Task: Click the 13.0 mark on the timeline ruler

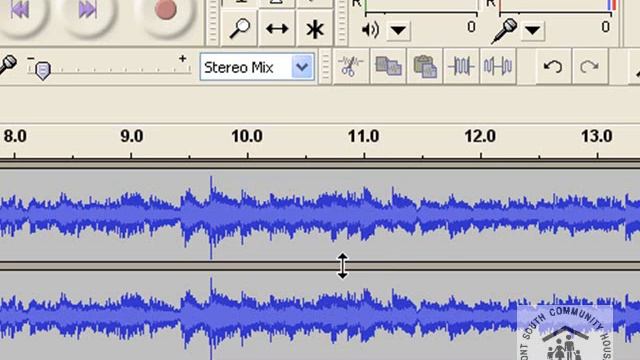Action: (x=597, y=136)
